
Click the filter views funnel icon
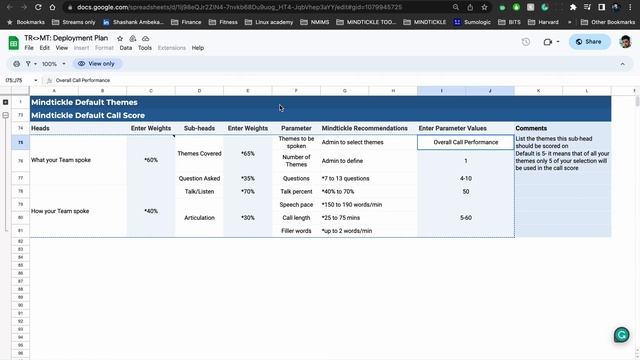[28, 64]
